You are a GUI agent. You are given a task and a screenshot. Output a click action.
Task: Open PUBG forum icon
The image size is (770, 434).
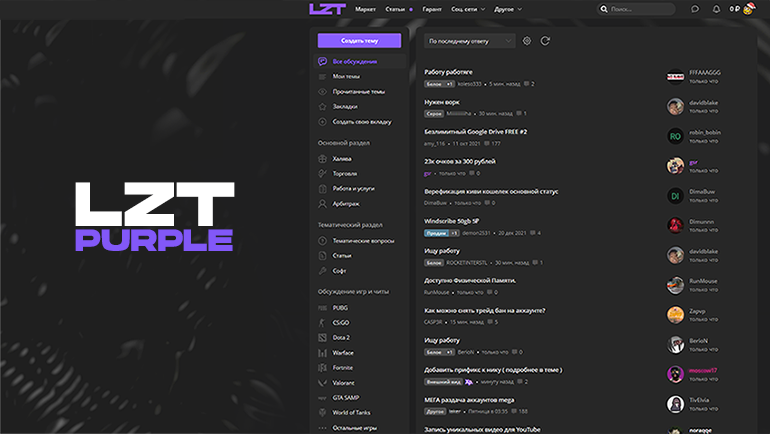click(322, 308)
